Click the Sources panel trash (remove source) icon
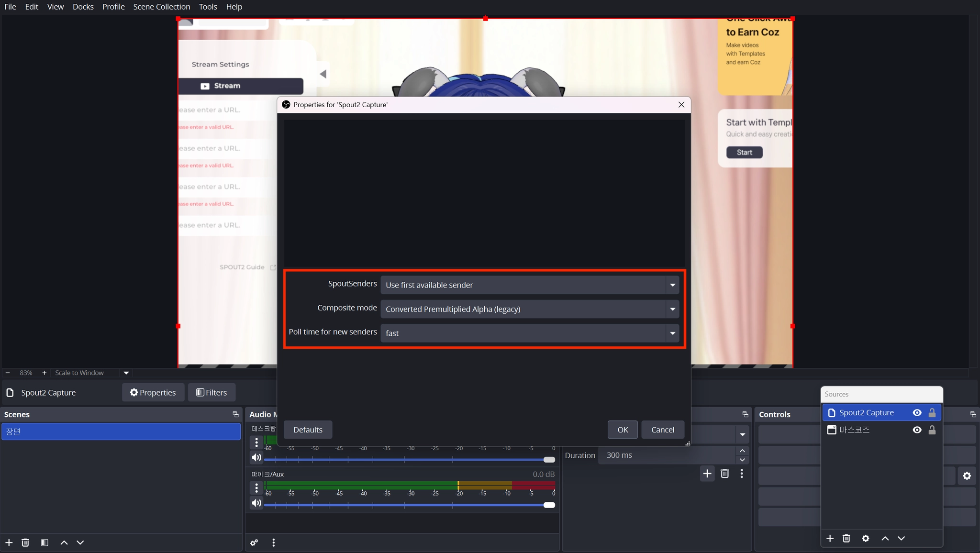The height and width of the screenshot is (553, 980). tap(846, 538)
